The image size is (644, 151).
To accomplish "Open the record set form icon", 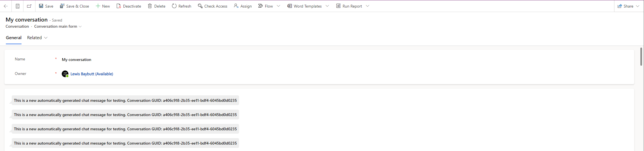I will pos(18,6).
